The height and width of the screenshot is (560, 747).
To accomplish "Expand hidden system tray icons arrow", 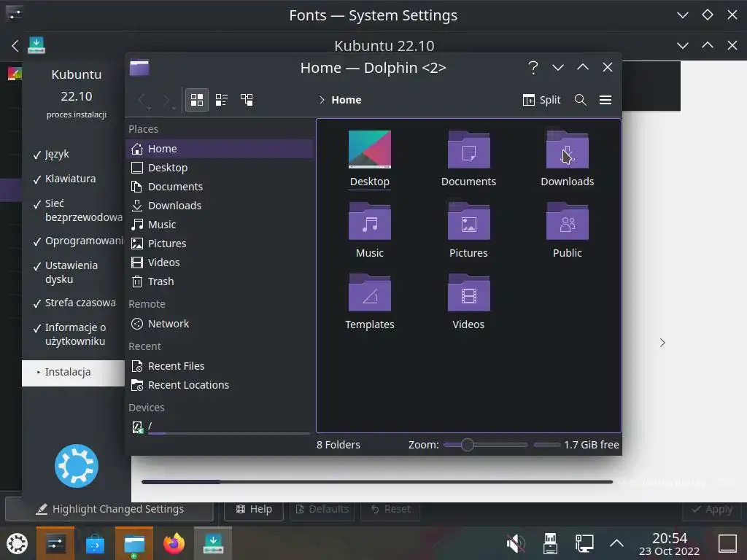I will (x=617, y=543).
